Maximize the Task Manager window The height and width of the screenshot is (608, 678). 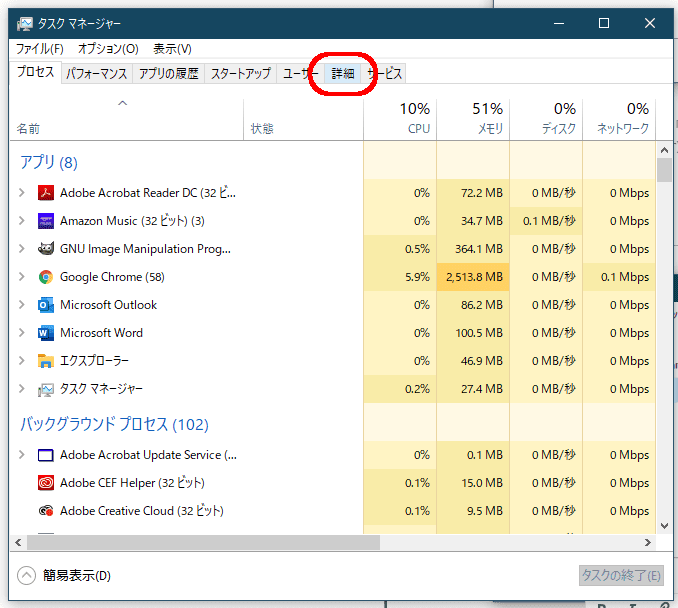tap(604, 23)
